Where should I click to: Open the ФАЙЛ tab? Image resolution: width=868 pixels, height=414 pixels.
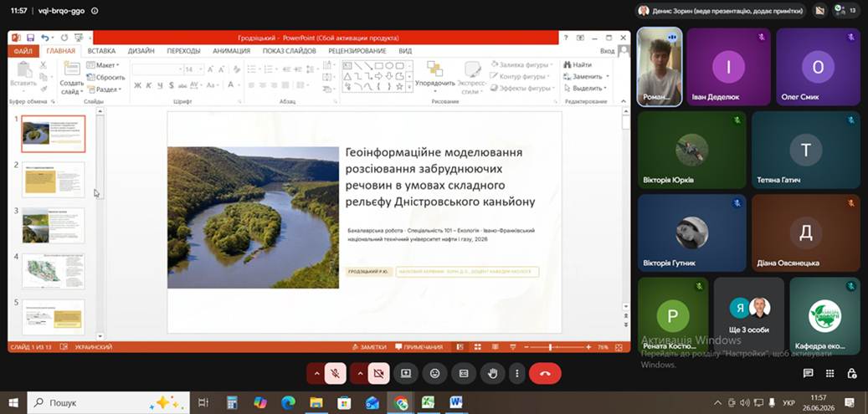23,51
